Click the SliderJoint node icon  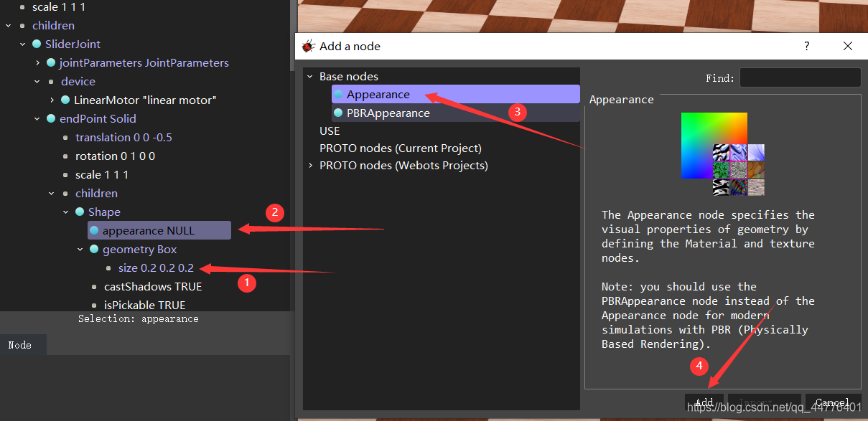(37, 44)
